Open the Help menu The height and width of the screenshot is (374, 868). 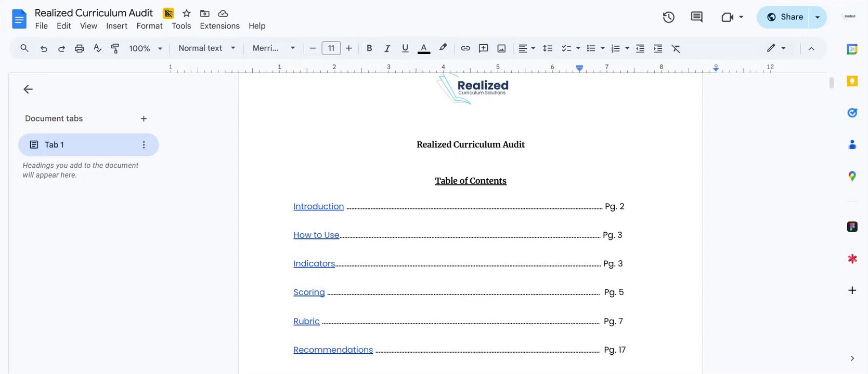tap(257, 26)
